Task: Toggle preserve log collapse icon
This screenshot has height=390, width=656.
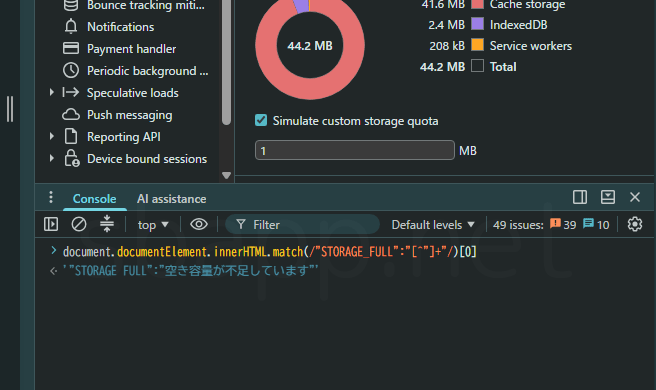Action: pyautogui.click(x=107, y=224)
